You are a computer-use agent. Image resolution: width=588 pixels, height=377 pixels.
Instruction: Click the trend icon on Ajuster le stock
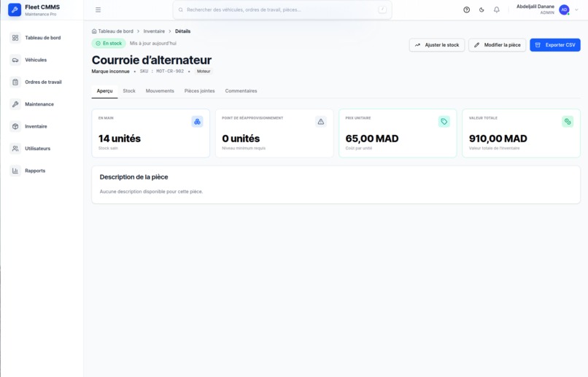pyautogui.click(x=417, y=45)
